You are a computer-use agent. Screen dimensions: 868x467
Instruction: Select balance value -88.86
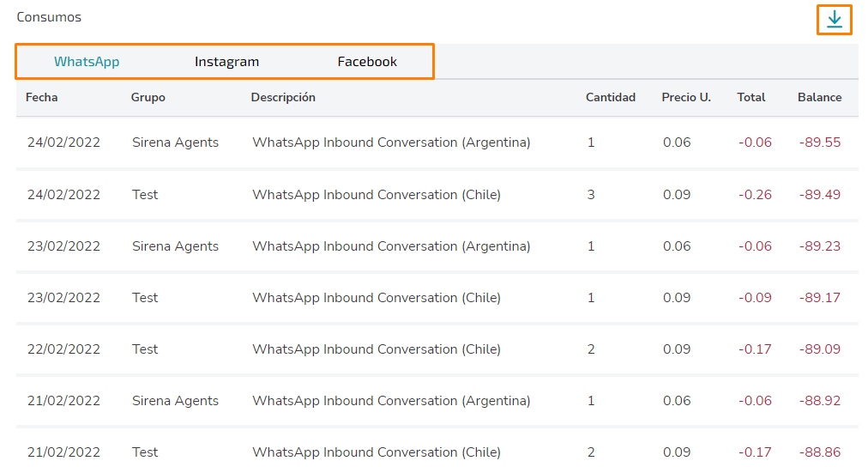pyautogui.click(x=820, y=452)
